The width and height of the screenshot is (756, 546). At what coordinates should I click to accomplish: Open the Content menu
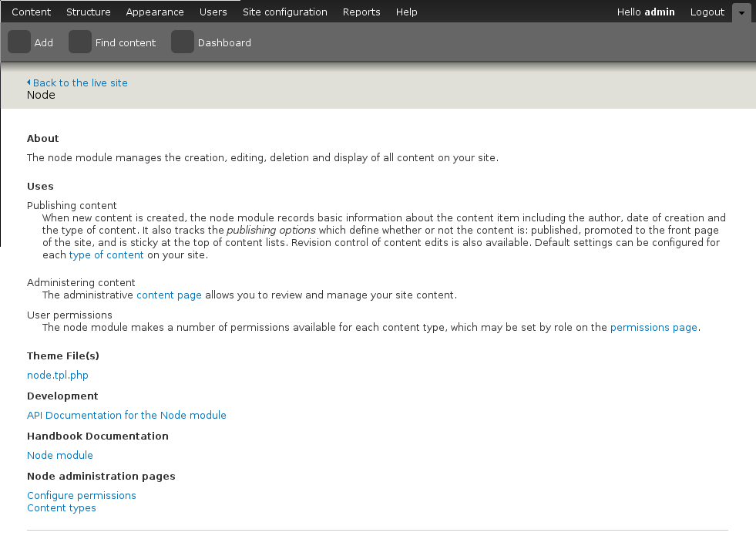pyautogui.click(x=32, y=12)
